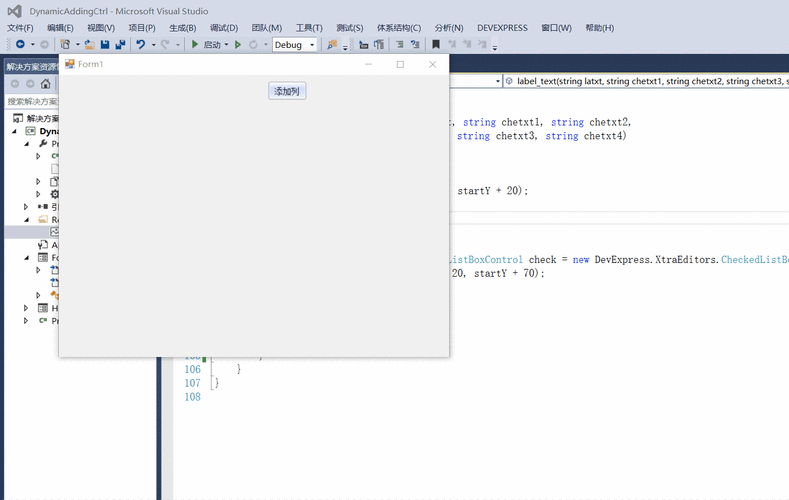
Task: Close the Form1 window
Action: [432, 64]
